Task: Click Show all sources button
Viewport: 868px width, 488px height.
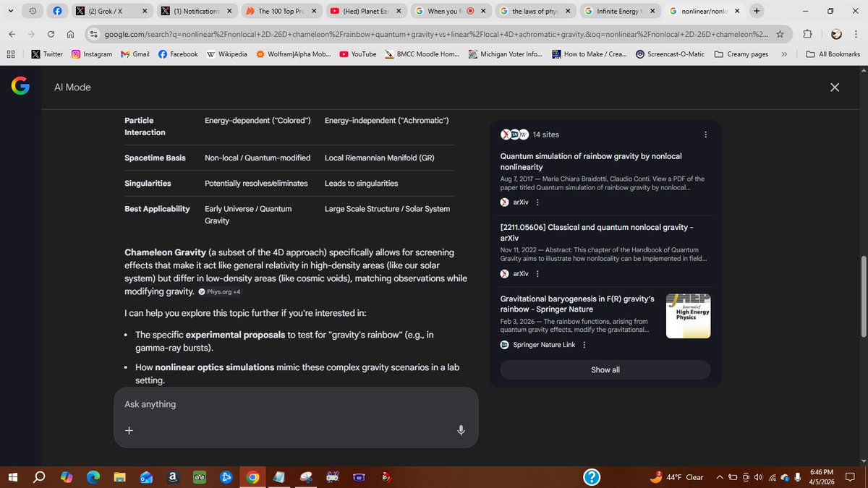Action: click(605, 370)
